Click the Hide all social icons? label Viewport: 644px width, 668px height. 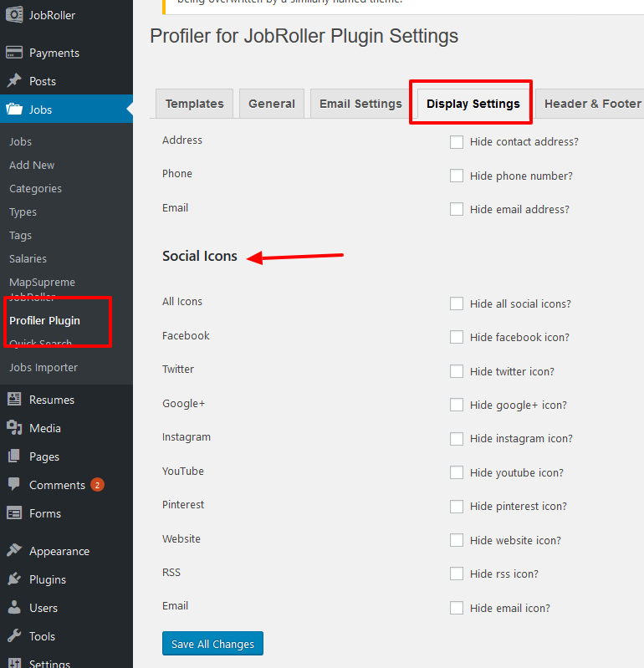[x=520, y=303]
